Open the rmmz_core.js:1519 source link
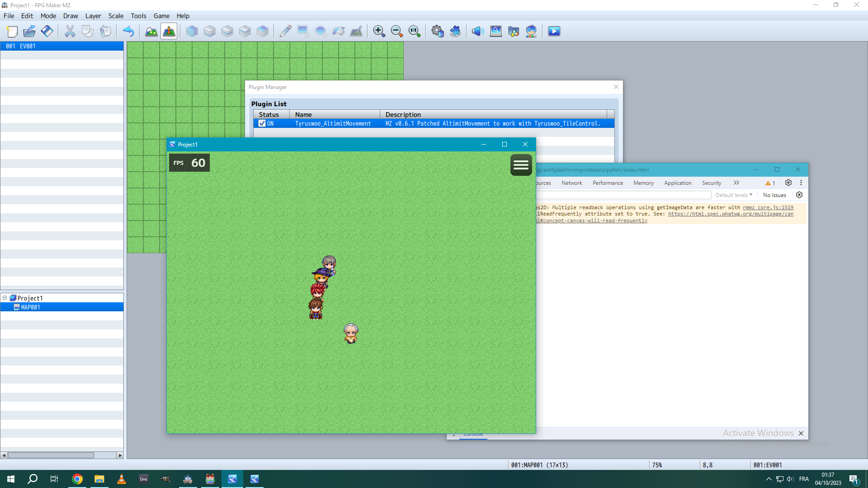Viewport: 868px width, 488px height. (768, 207)
